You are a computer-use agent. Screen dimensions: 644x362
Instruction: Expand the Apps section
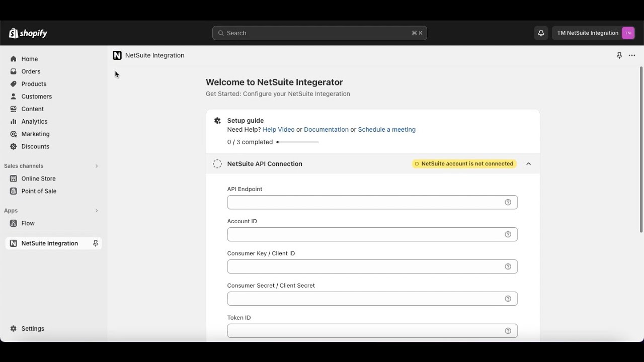(x=97, y=211)
